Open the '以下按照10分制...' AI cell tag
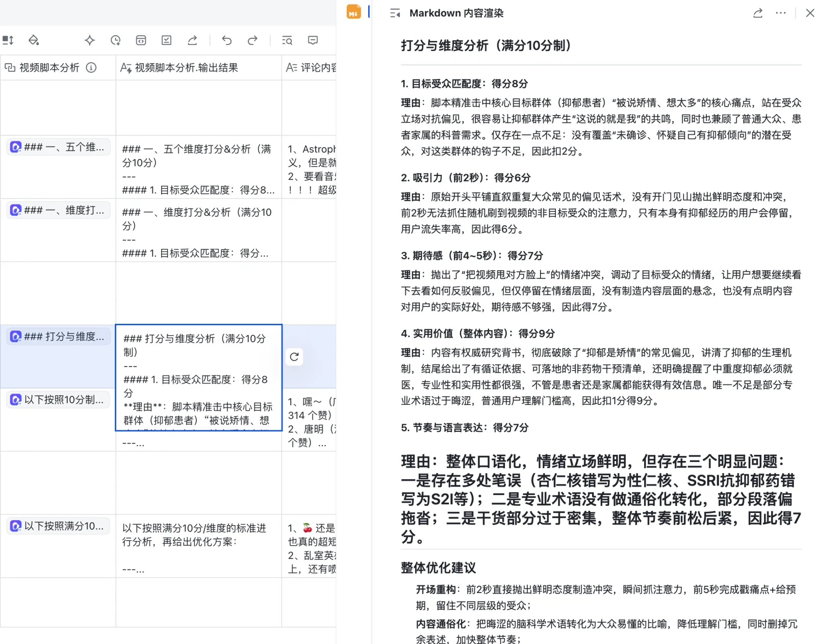Image resolution: width=816 pixels, height=644 pixels. coord(59,400)
